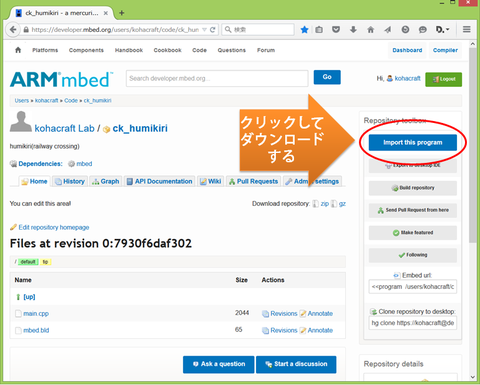This screenshot has width=480, height=385.
Task: View Revisions for main.cpp
Action: point(284,314)
